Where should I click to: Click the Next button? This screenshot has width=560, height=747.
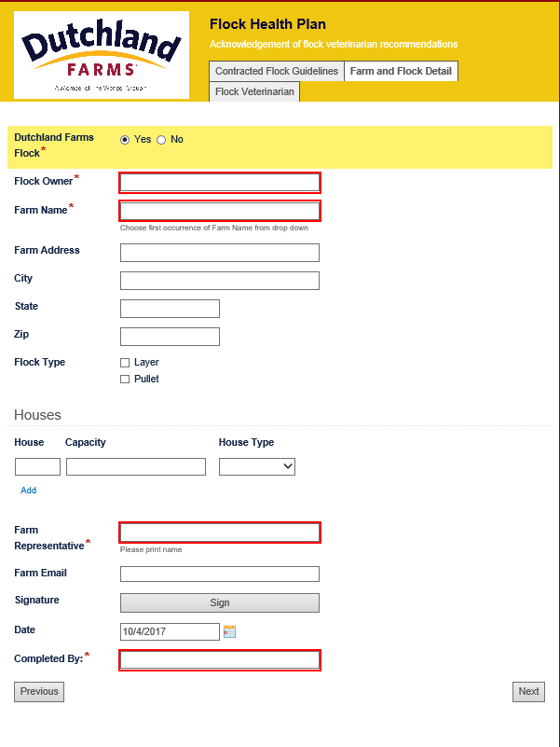[528, 691]
